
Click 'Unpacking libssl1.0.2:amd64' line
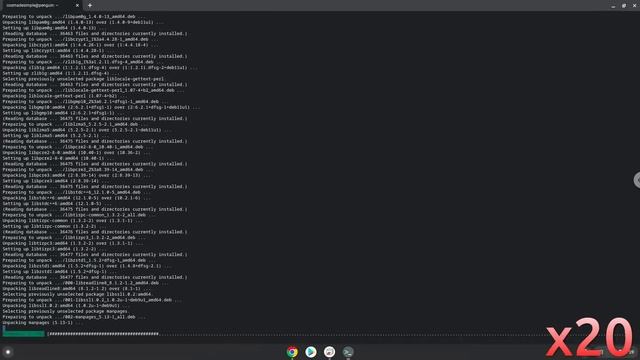(x=66, y=305)
